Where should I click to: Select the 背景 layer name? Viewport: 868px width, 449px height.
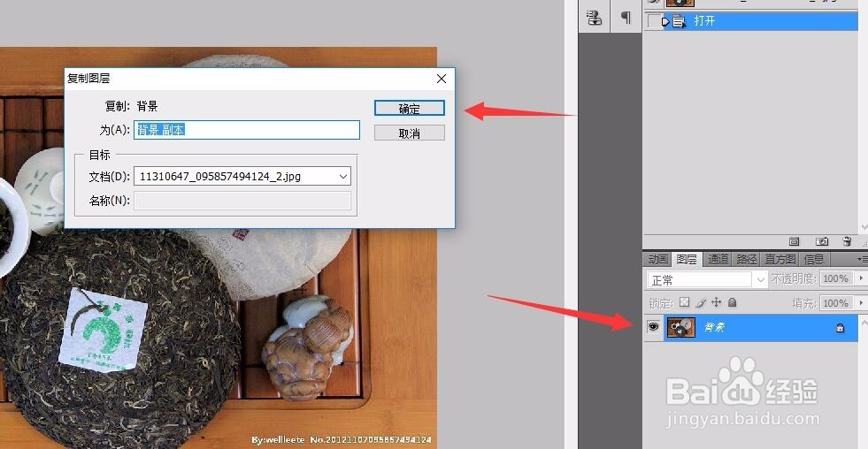[x=714, y=328]
